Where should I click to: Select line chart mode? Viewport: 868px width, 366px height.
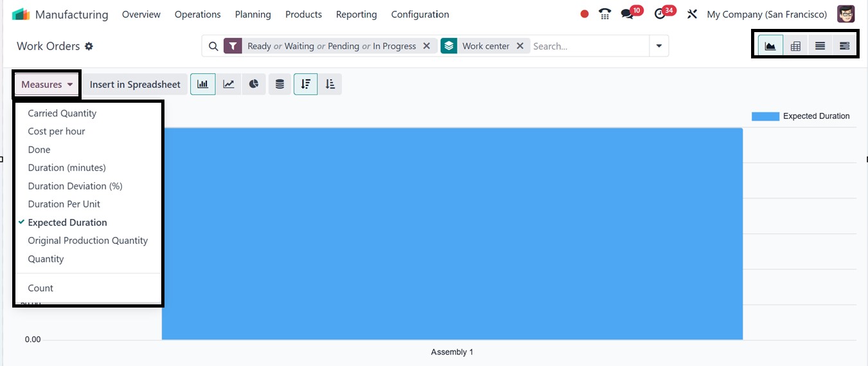point(228,84)
